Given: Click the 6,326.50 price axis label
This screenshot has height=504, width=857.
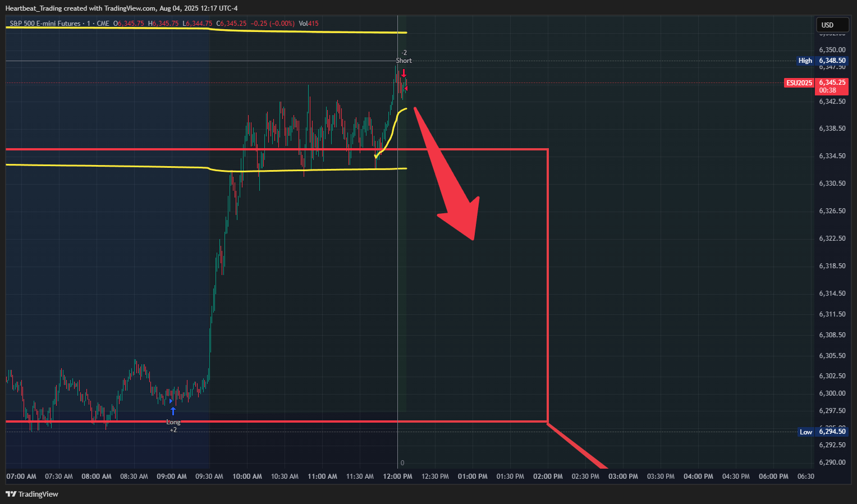Looking at the screenshot, I should 832,211.
